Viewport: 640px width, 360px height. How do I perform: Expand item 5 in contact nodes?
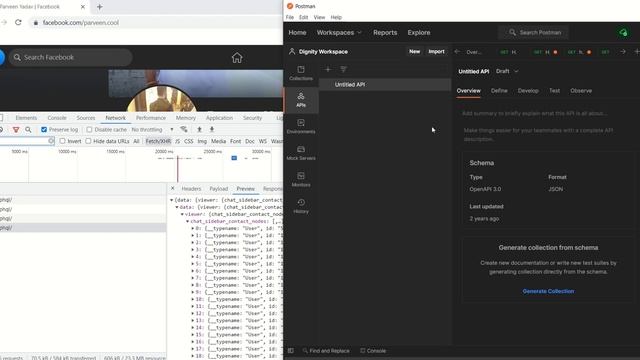(193, 264)
